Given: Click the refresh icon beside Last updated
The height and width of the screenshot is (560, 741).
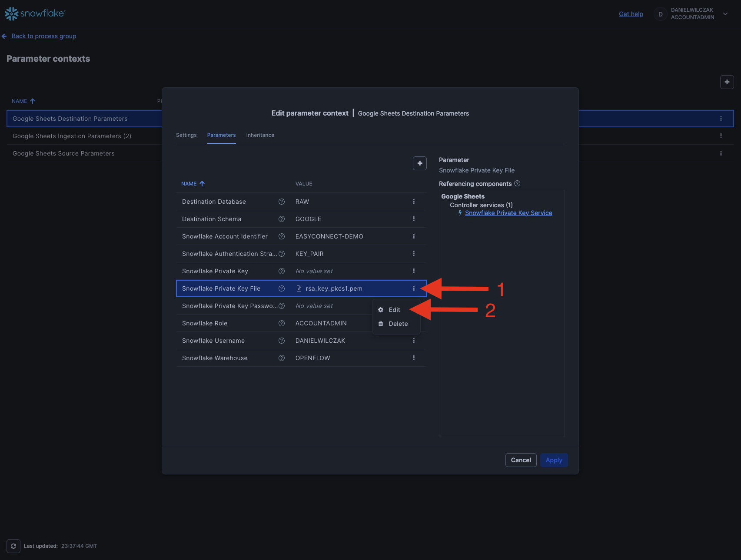Looking at the screenshot, I should pyautogui.click(x=13, y=546).
